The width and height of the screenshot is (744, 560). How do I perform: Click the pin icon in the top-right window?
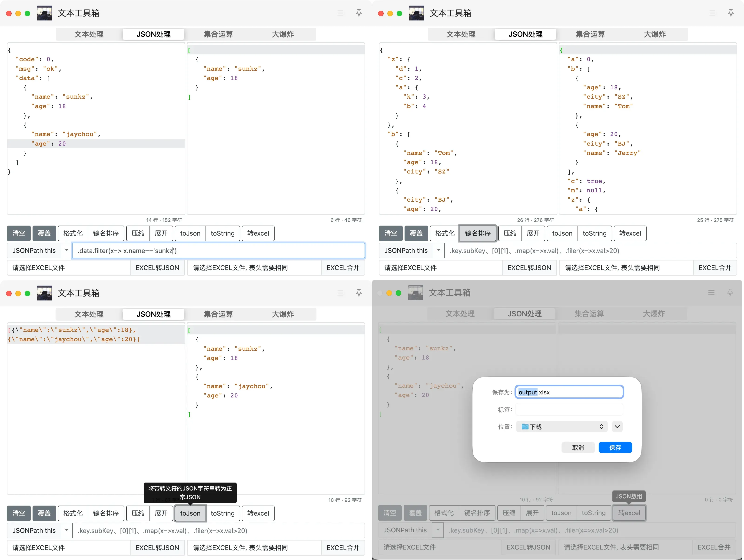731,13
